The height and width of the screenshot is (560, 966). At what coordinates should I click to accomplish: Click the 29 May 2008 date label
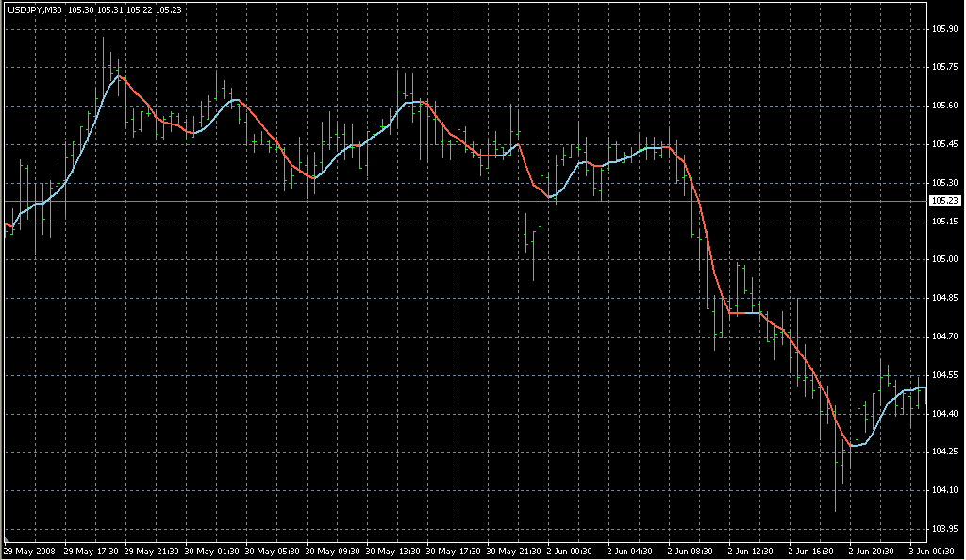[x=29, y=551]
